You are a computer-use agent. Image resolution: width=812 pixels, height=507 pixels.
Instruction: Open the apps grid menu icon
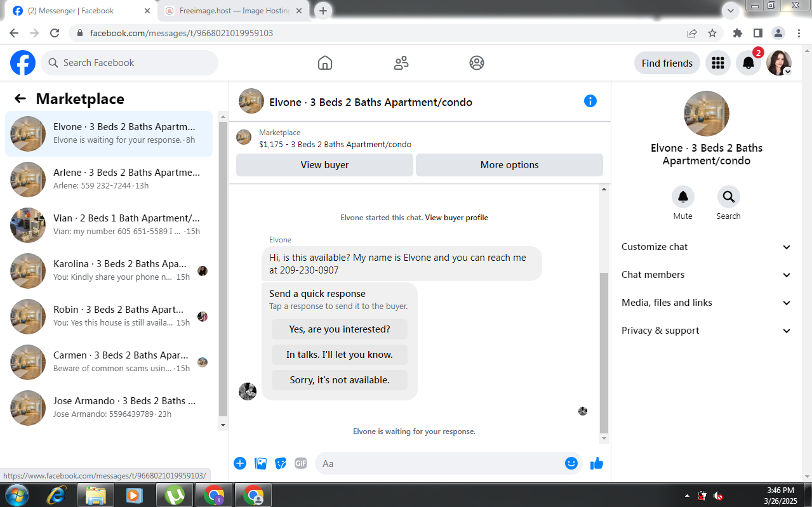[718, 63]
